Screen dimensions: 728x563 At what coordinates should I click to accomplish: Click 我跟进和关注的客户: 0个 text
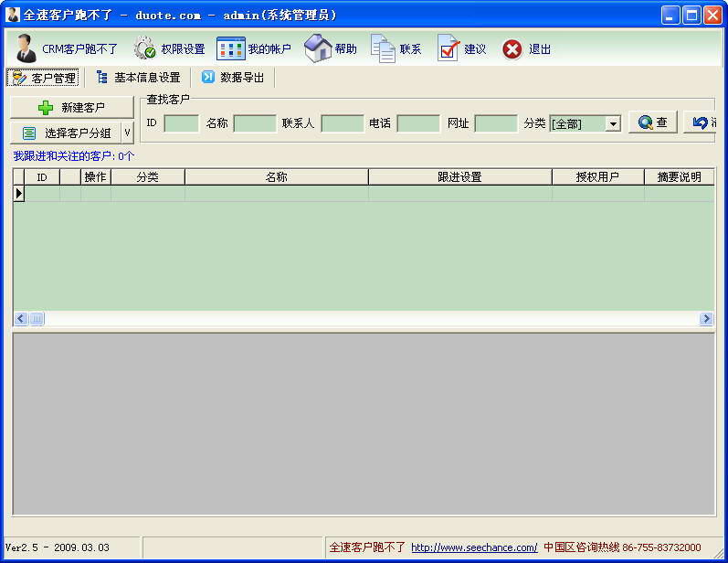(x=74, y=156)
